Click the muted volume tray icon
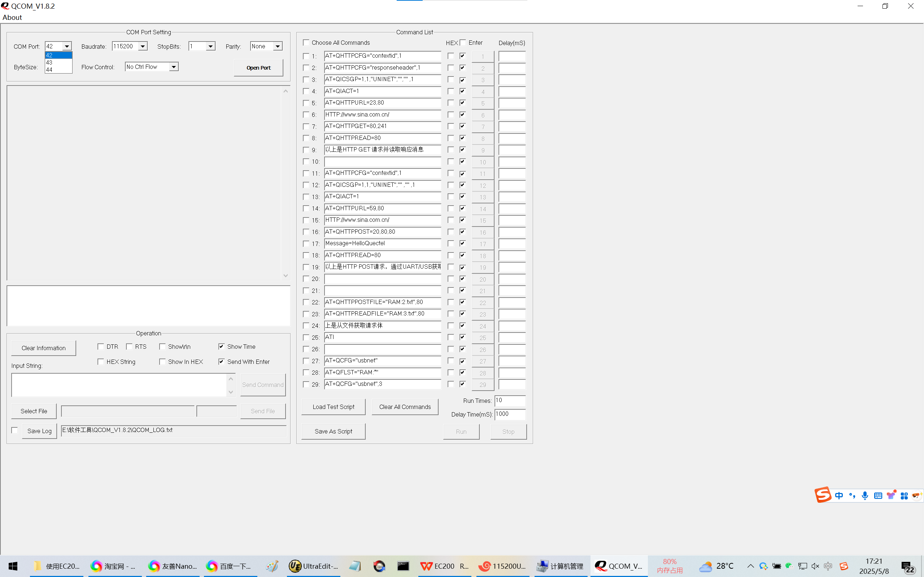 (x=815, y=566)
